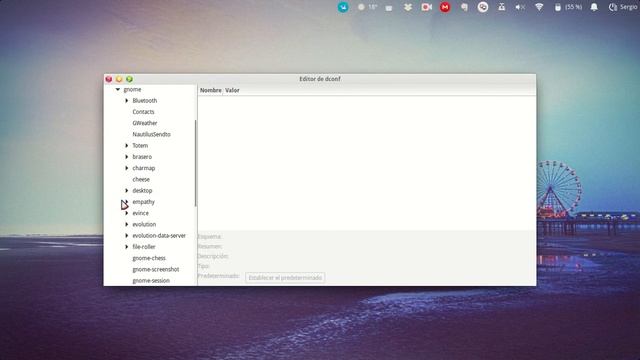Expand the file-roller node arrow

pos(127,247)
